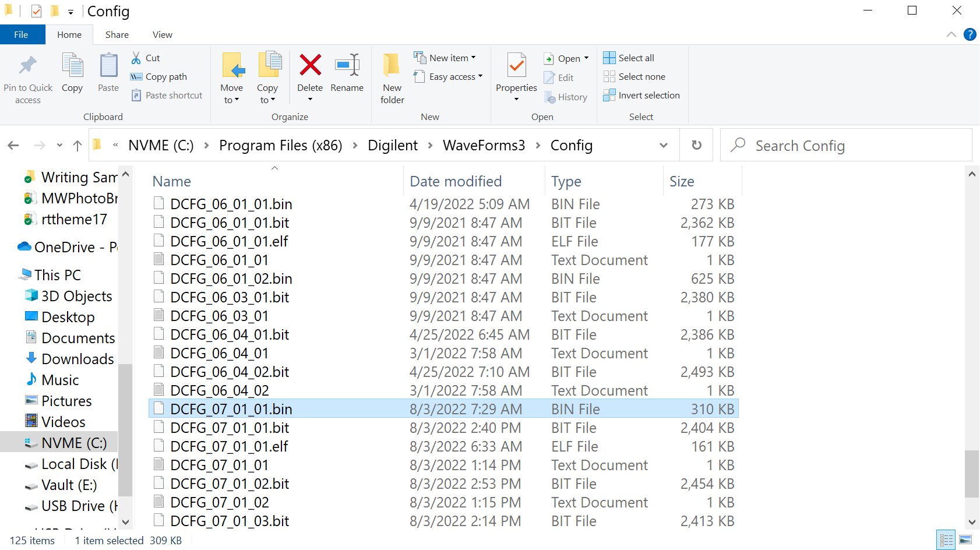The height and width of the screenshot is (550, 980).
Task: Open the File menu
Action: click(x=22, y=34)
